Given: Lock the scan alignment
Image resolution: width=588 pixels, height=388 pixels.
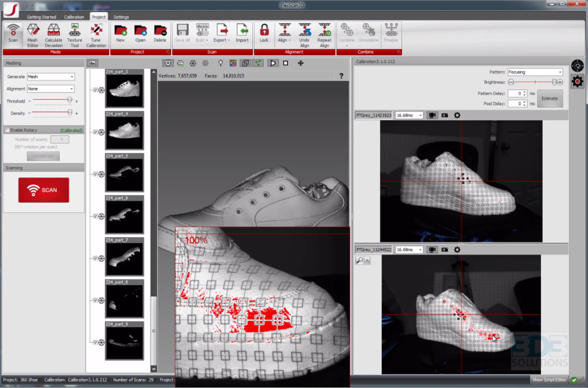Looking at the screenshot, I should pos(264,33).
